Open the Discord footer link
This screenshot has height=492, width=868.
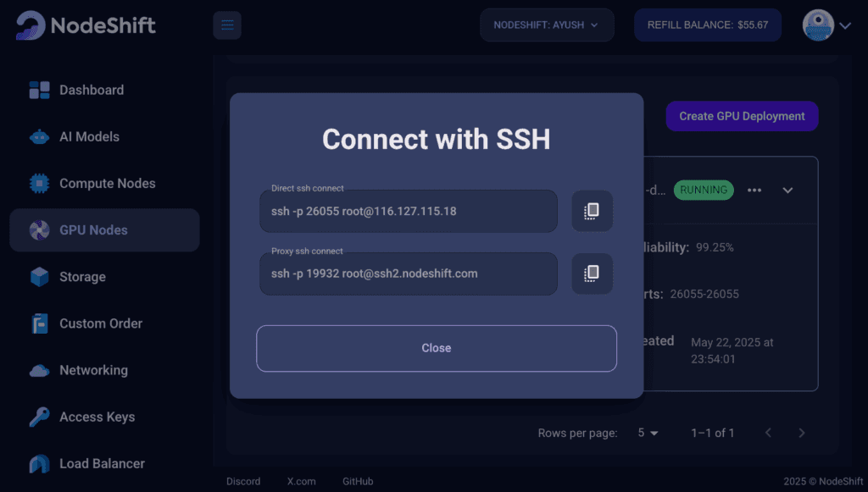point(243,481)
